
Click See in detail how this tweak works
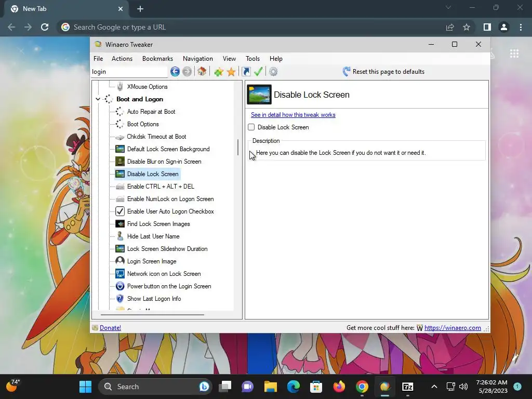[293, 115]
